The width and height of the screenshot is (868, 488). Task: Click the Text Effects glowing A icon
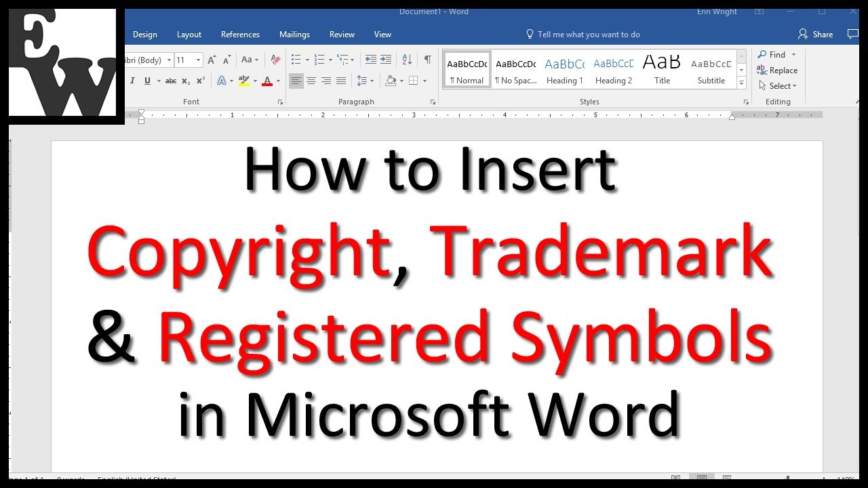tap(221, 81)
